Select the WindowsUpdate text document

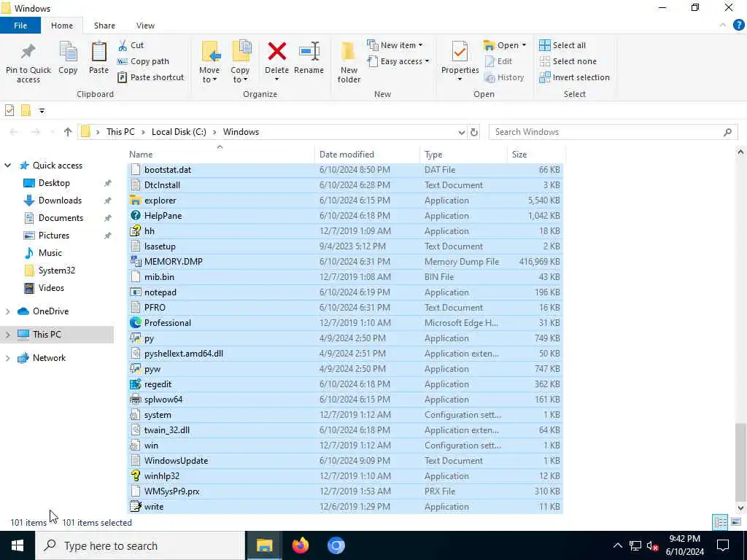click(x=345, y=461)
